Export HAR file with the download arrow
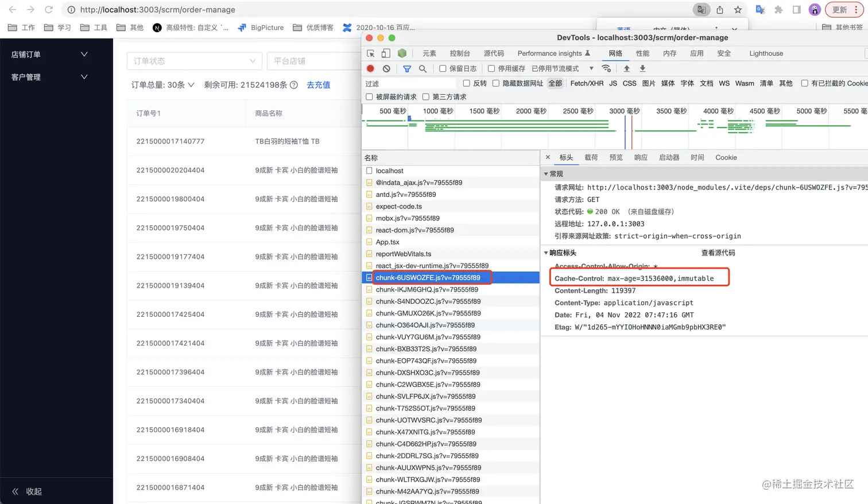 click(642, 68)
